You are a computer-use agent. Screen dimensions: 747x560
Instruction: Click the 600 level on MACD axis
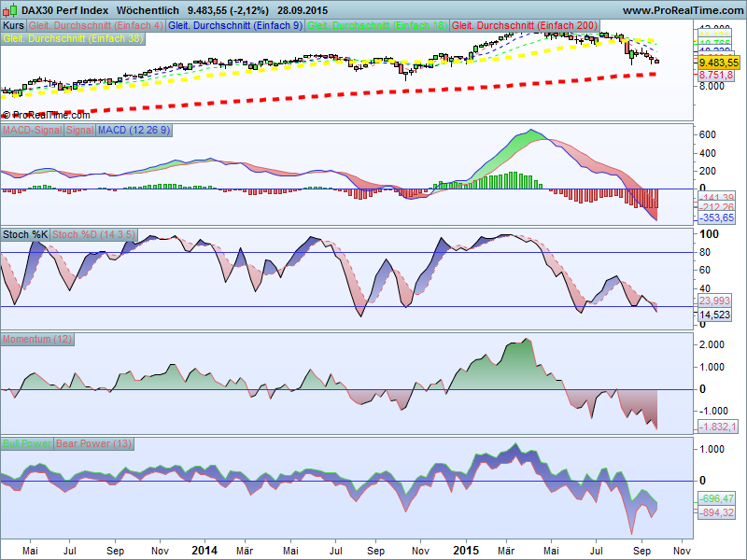708,134
